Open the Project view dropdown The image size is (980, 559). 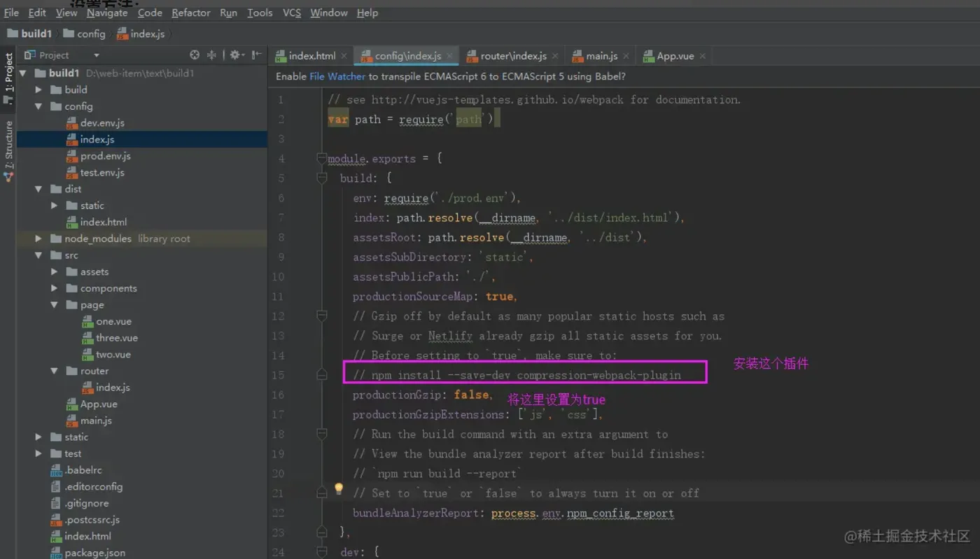coord(96,55)
